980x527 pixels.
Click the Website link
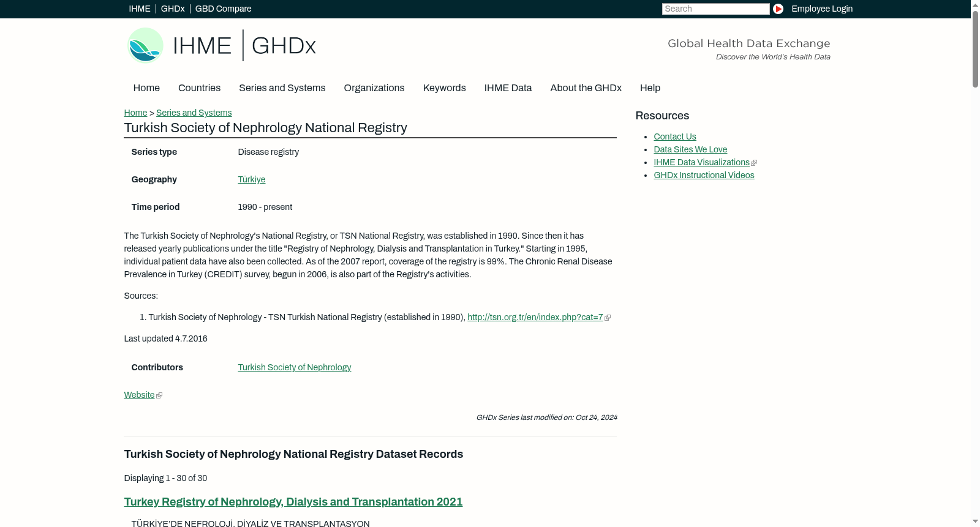pyautogui.click(x=139, y=395)
